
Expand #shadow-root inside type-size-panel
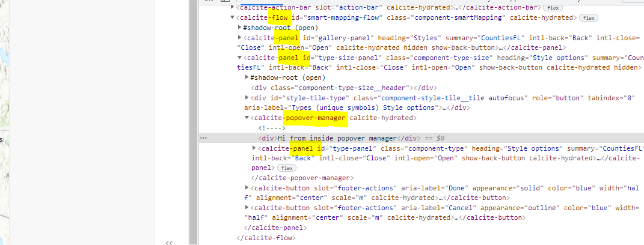(x=247, y=77)
